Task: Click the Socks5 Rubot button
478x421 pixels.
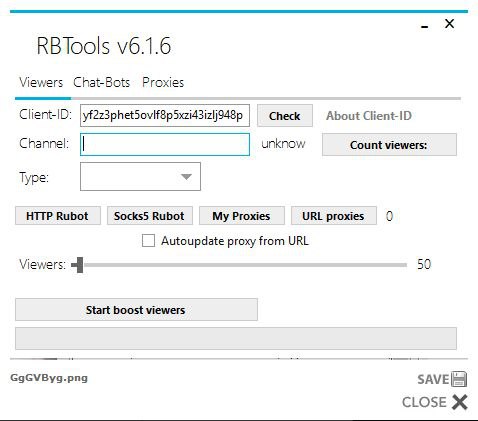Action: pos(150,216)
